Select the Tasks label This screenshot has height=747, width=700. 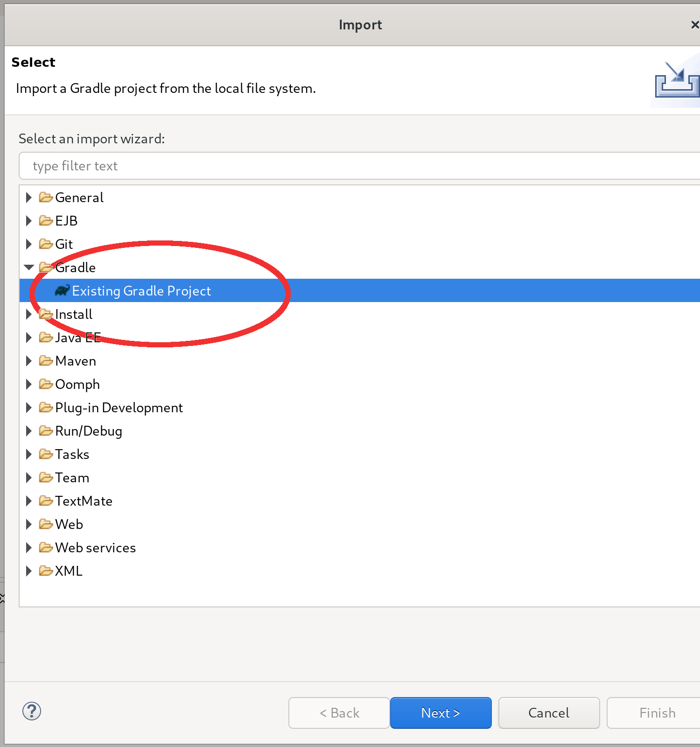[x=72, y=454]
